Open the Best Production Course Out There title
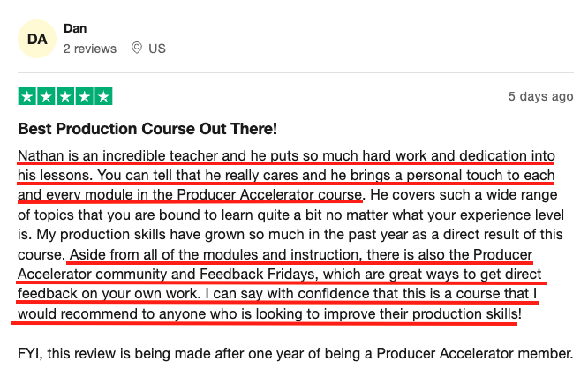 tap(147, 129)
